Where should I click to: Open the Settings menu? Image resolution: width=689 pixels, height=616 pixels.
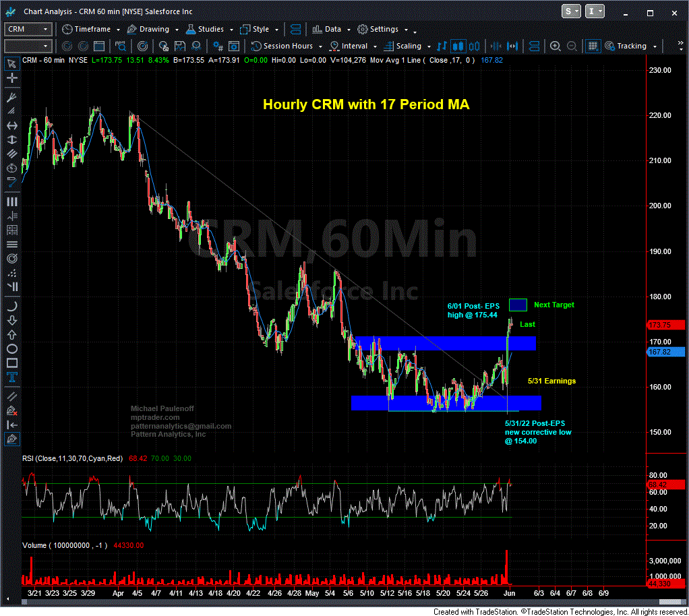382,30
